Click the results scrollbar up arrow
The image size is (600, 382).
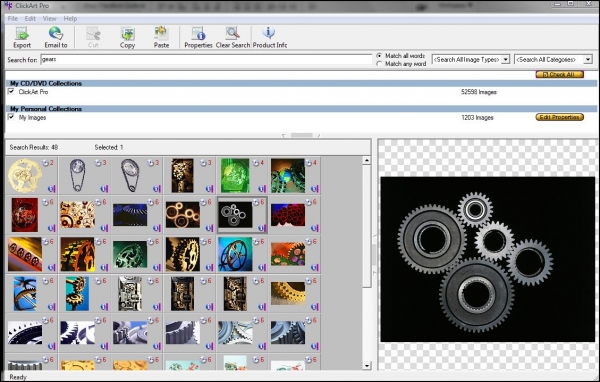pyautogui.click(x=367, y=161)
